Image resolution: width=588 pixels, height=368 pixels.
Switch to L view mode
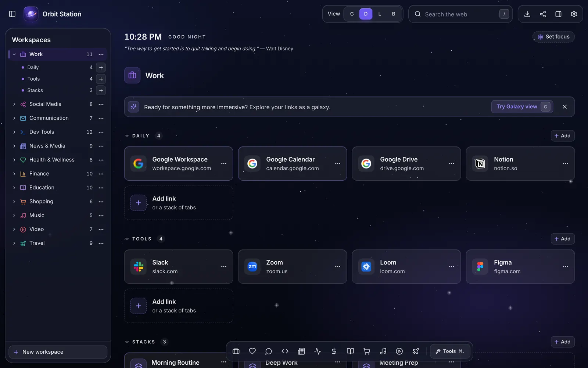pyautogui.click(x=380, y=14)
